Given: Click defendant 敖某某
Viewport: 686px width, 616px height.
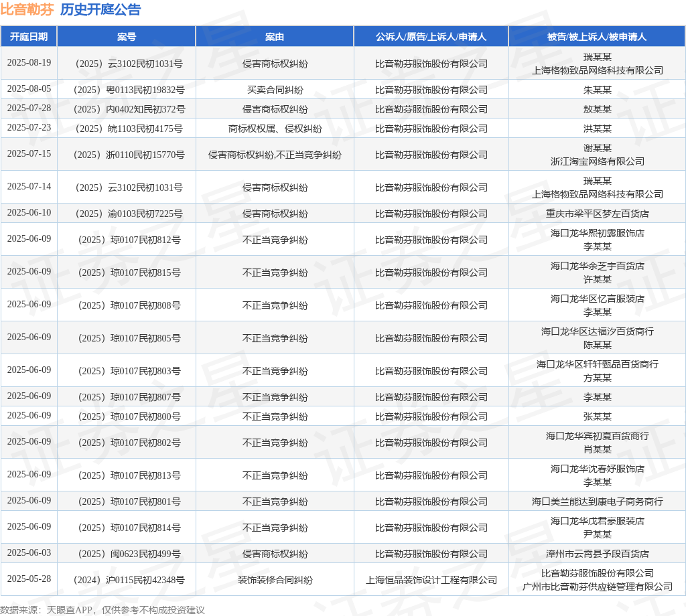Looking at the screenshot, I should [x=597, y=109].
